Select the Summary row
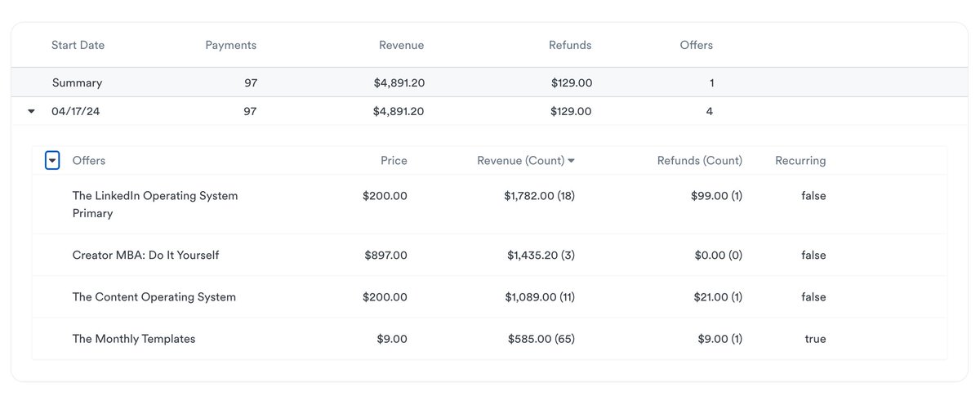This screenshot has height=405, width=980. (x=77, y=82)
